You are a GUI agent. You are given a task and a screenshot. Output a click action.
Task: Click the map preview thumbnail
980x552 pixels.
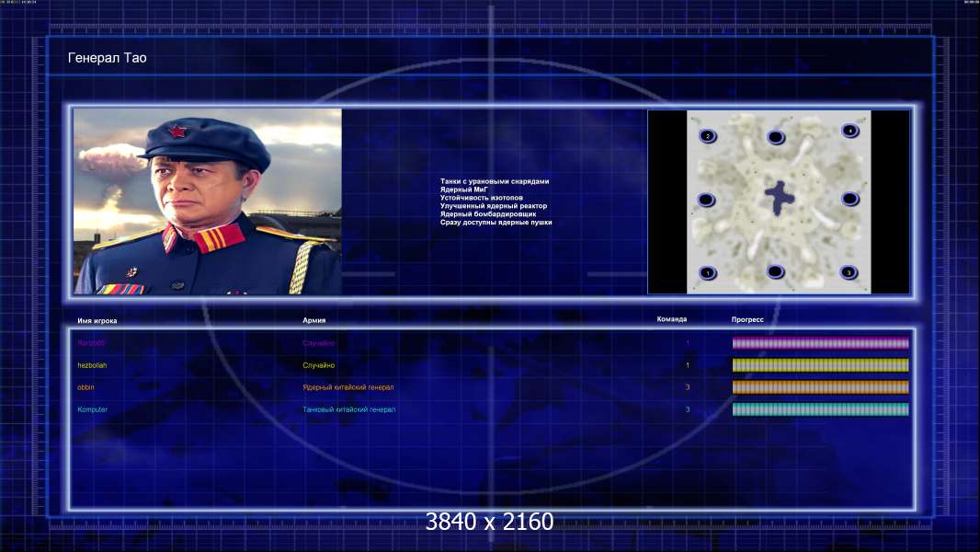tap(779, 201)
